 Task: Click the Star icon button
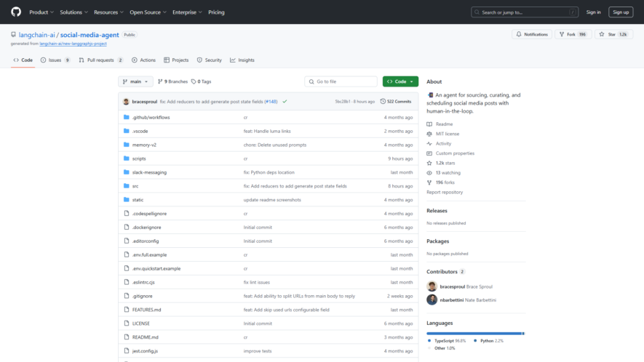[x=602, y=34]
